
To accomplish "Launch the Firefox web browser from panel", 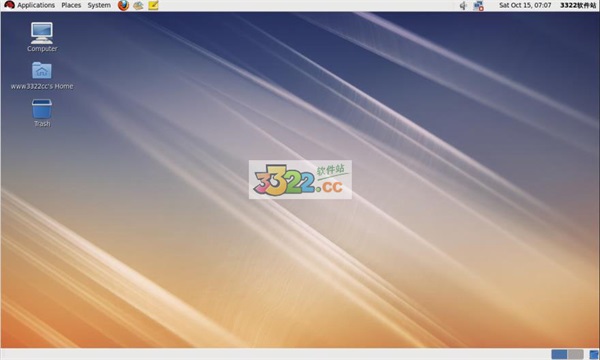I will (x=123, y=5).
